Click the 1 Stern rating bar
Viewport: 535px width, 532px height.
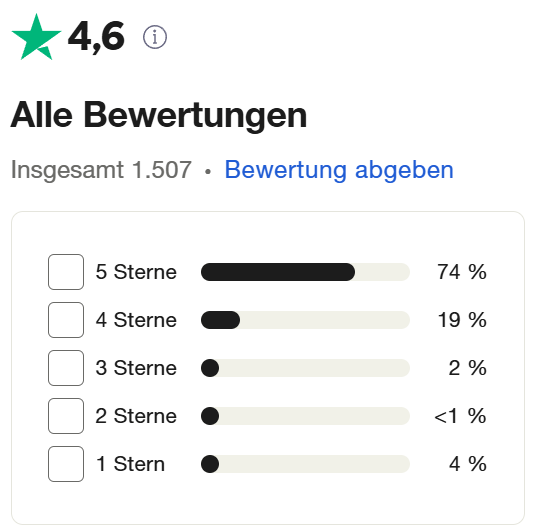coord(305,464)
